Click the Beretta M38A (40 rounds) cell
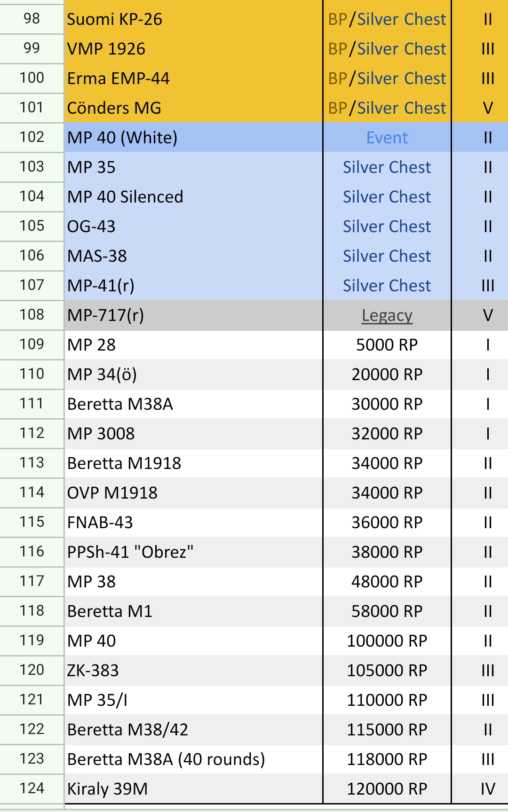The height and width of the screenshot is (812, 508). tap(193, 759)
